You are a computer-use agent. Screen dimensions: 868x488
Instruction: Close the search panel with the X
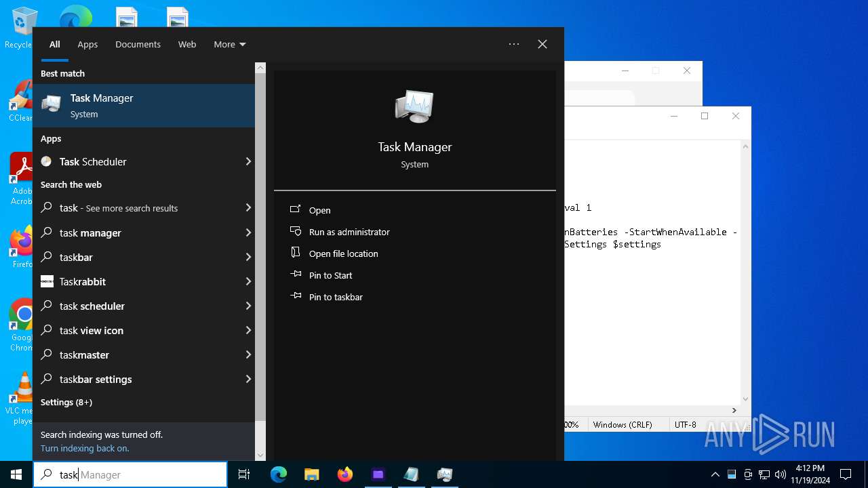coord(542,44)
